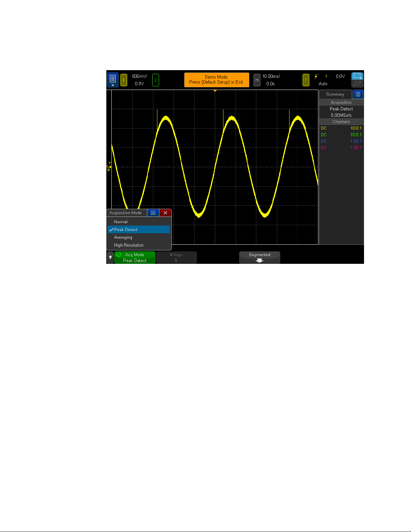Click the Auto trigger mode text
This screenshot has height=532, width=411.
click(323, 84)
